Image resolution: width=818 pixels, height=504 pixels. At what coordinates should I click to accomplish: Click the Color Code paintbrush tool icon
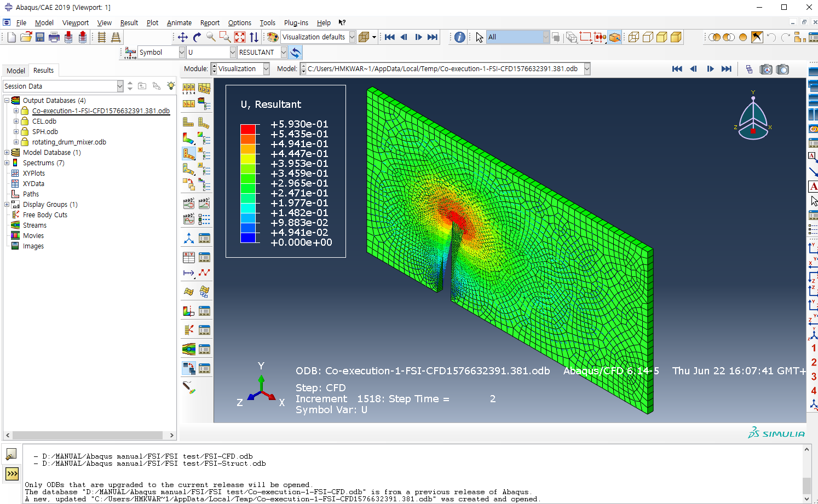tap(189, 387)
